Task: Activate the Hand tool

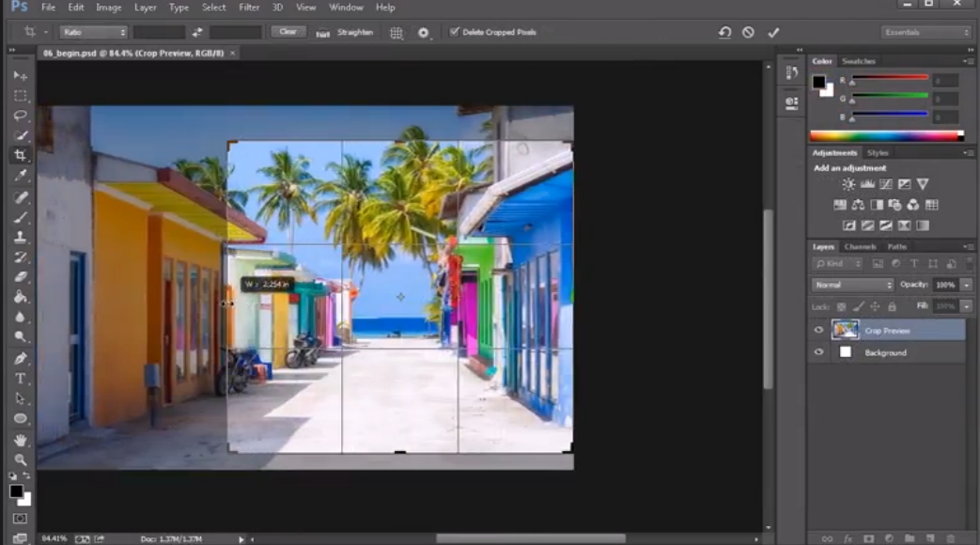Action: 20,440
